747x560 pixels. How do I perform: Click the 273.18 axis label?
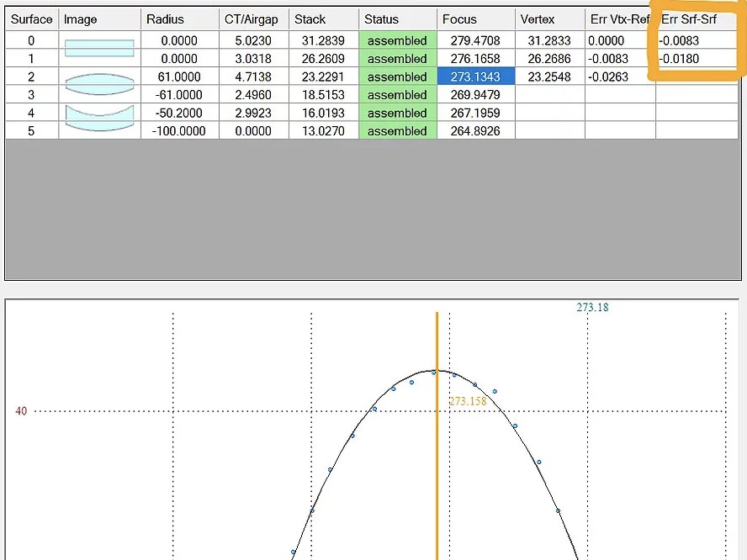coord(592,308)
